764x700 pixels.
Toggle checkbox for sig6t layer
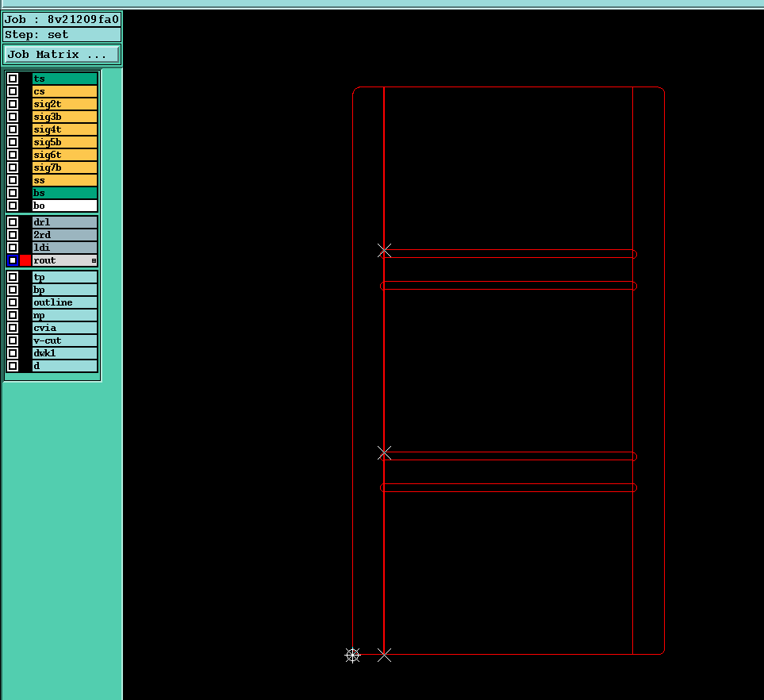[x=13, y=155]
